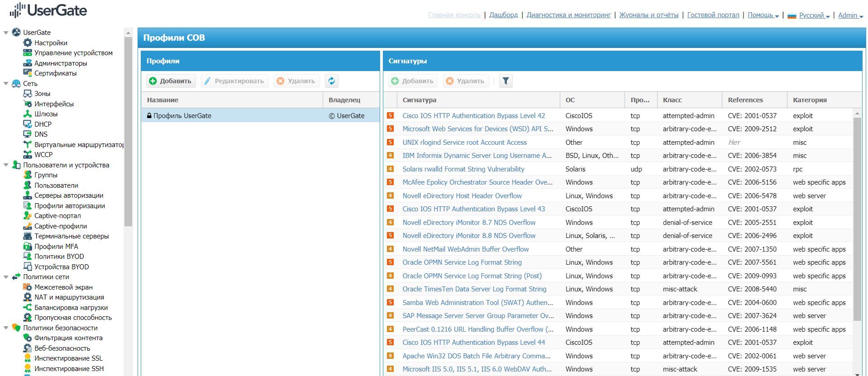This screenshot has height=376, width=868.
Task: Open Oracle TimesTen Data Server Log Format String
Action: coord(474,289)
